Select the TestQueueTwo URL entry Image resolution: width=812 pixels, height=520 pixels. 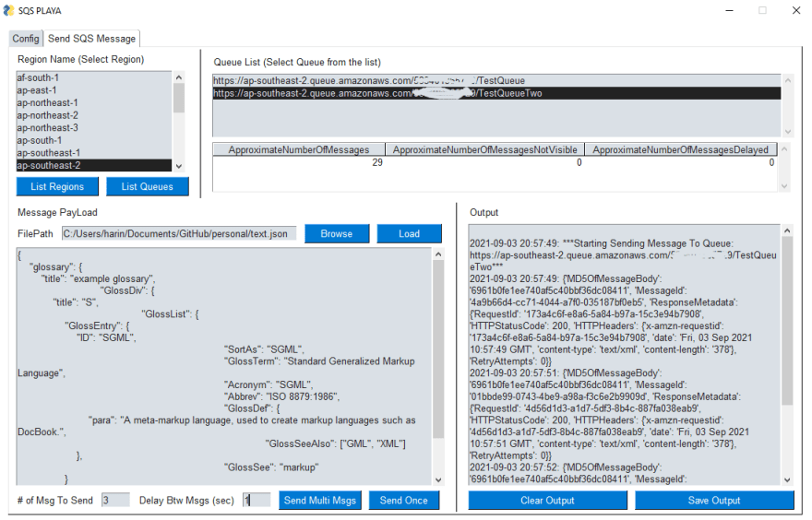tap(496, 93)
